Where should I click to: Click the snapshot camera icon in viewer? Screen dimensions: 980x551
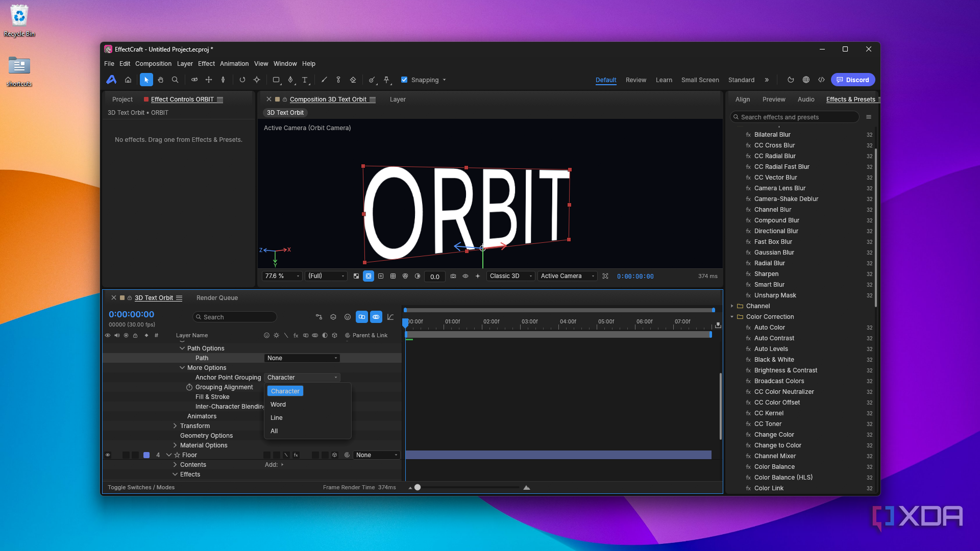[x=453, y=276]
